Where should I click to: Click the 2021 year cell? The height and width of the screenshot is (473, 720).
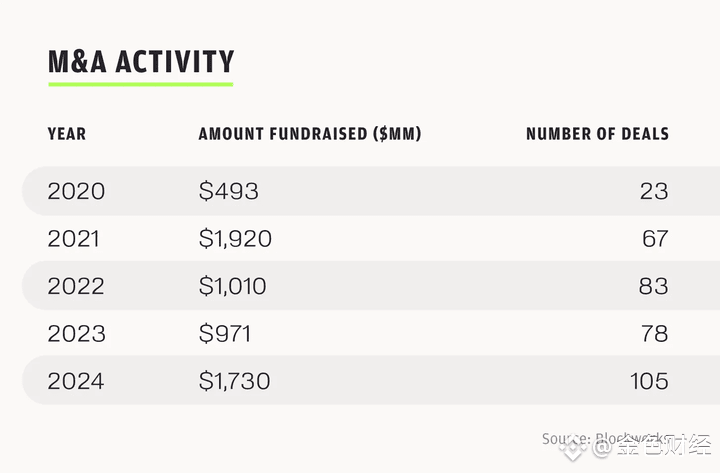click(73, 239)
